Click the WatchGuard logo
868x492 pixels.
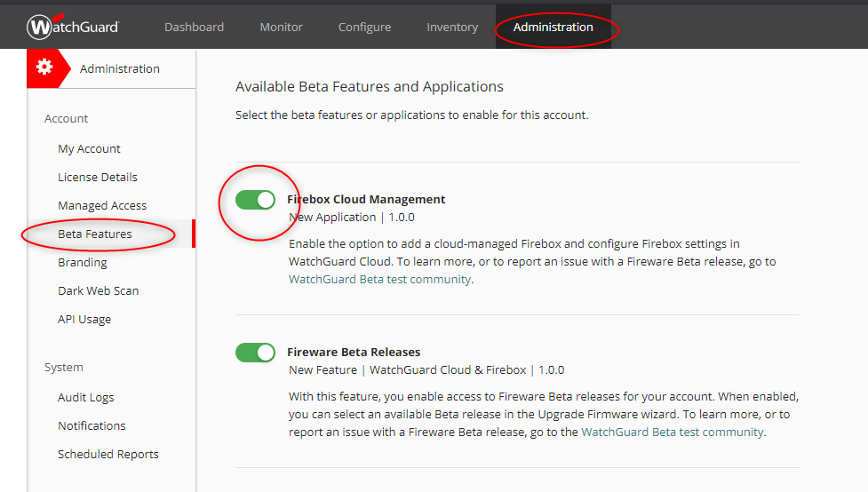pos(73,27)
